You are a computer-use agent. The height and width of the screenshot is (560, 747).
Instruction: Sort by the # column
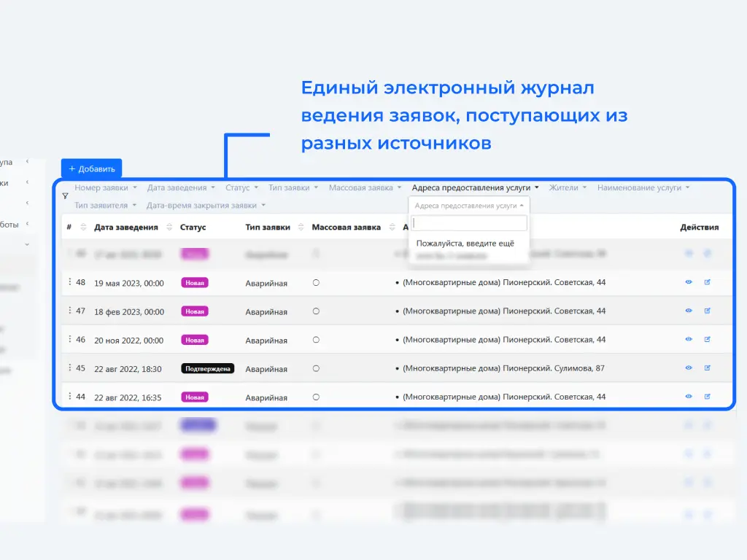[x=82, y=227]
